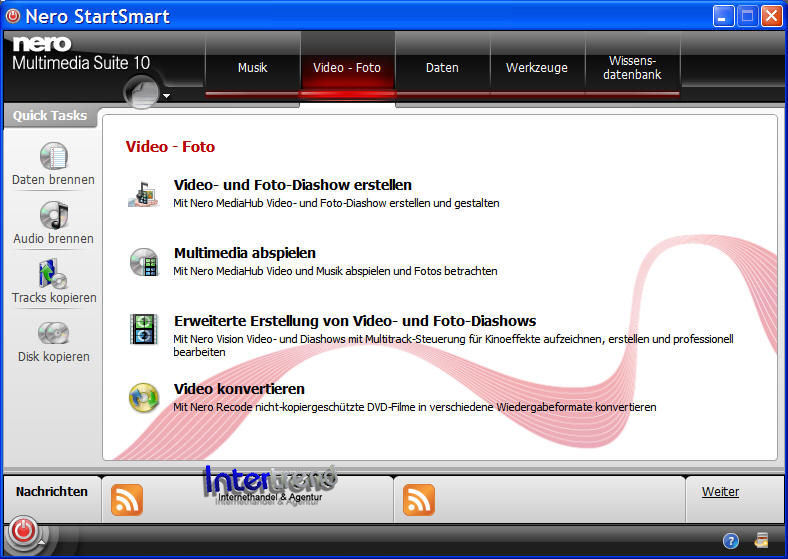Click description 'Mit Nero Vision Video- und Diashows'
Image resolution: width=788 pixels, height=559 pixels.
click(x=453, y=345)
